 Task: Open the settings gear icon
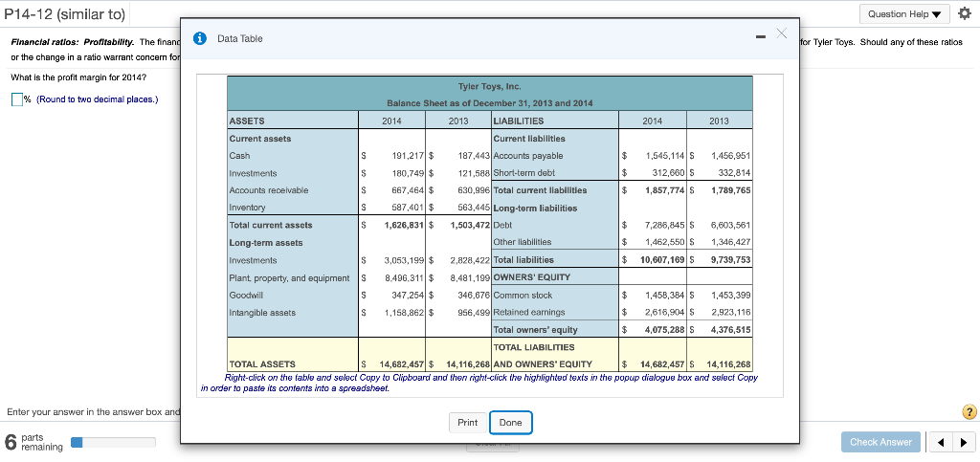964,13
